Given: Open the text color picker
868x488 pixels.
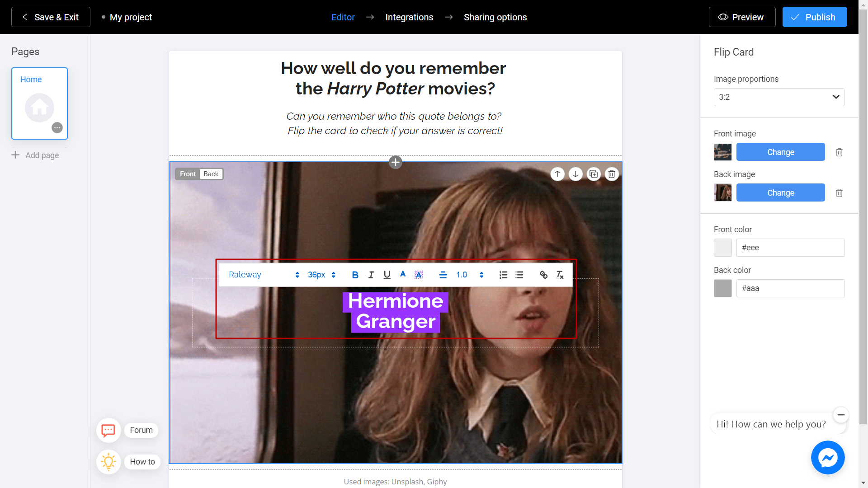Looking at the screenshot, I should pos(403,275).
